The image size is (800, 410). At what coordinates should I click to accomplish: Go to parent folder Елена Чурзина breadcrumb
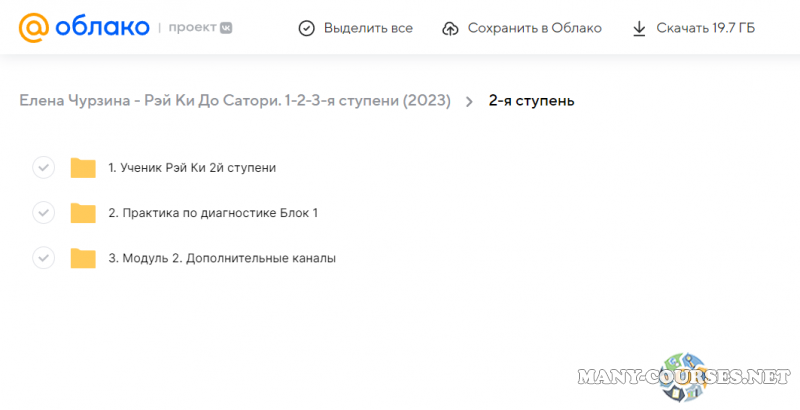[235, 100]
